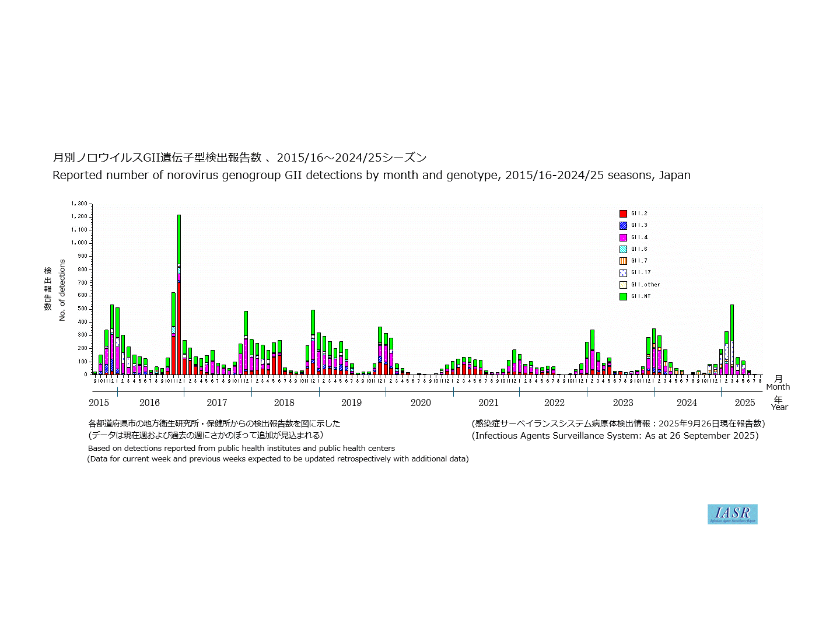
Task: Click the cyan hatched GII.6 legend swatch
Action: pyautogui.click(x=623, y=249)
